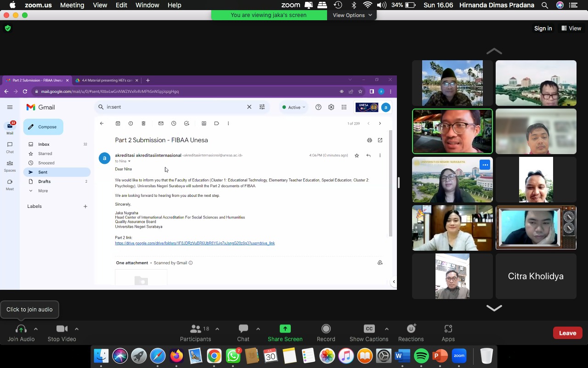The height and width of the screenshot is (368, 588).
Task: Open Help menu in menu bar
Action: point(175,5)
